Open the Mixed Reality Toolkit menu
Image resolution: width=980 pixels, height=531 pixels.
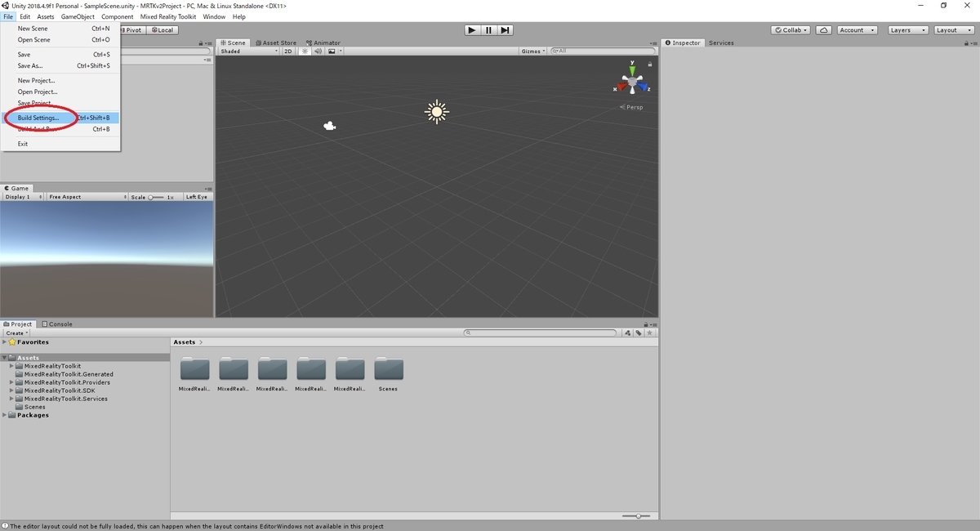(168, 16)
